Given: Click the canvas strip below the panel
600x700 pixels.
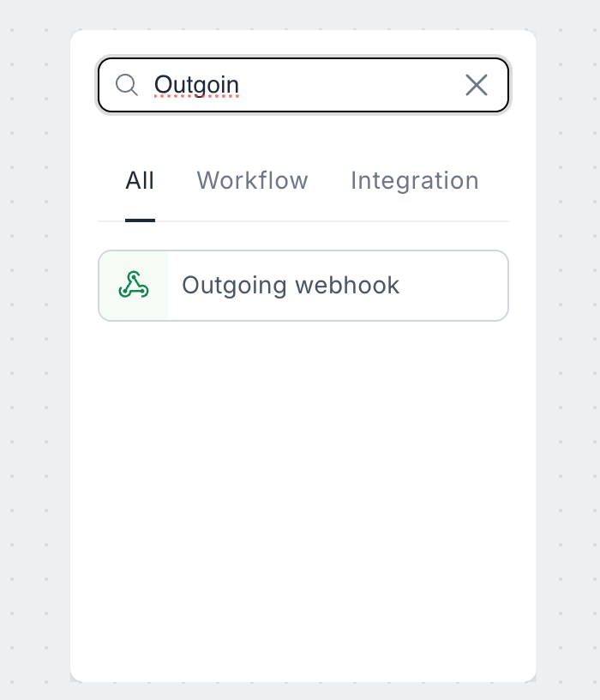Looking at the screenshot, I should [300, 691].
